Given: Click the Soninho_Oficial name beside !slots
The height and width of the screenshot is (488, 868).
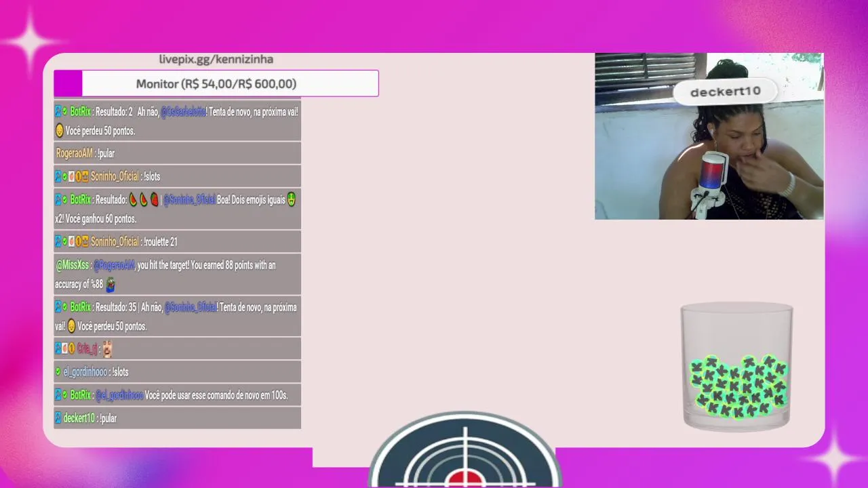Looking at the screenshot, I should tap(115, 176).
